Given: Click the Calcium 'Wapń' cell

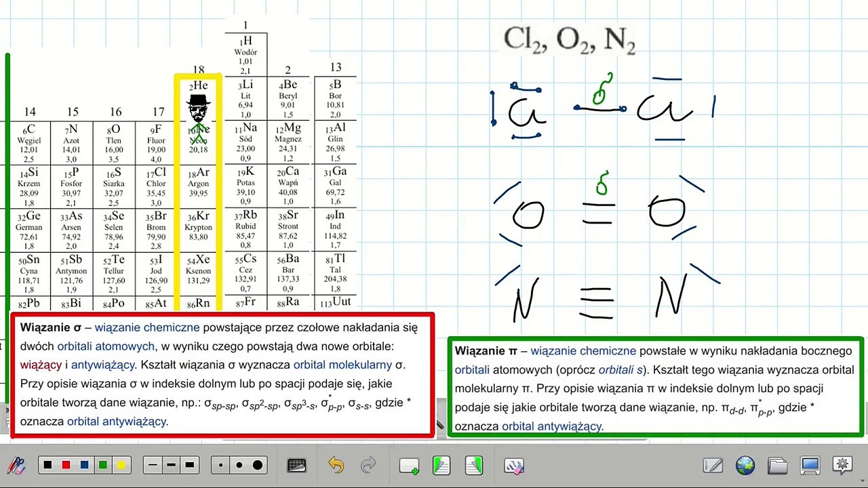Looking at the screenshot, I should (288, 186).
